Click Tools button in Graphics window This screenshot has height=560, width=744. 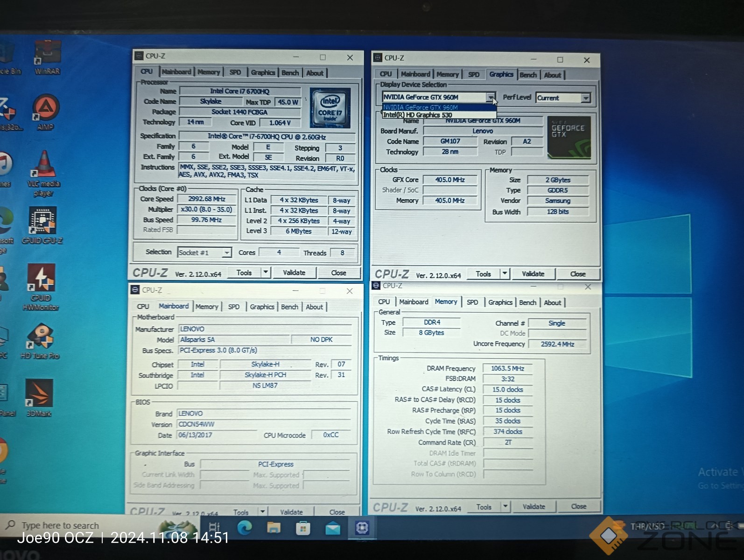pos(483,274)
